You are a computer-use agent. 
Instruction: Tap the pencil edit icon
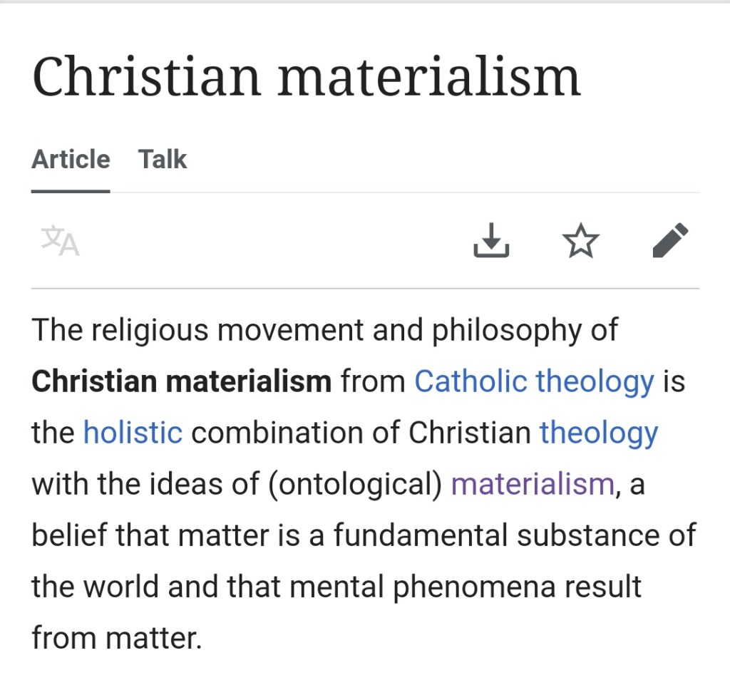pos(670,241)
